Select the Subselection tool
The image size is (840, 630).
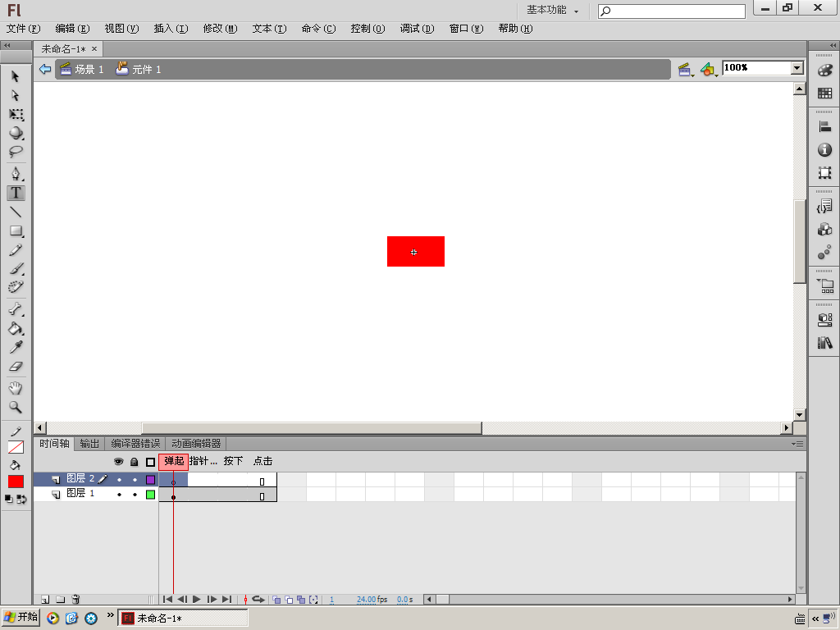click(16, 95)
